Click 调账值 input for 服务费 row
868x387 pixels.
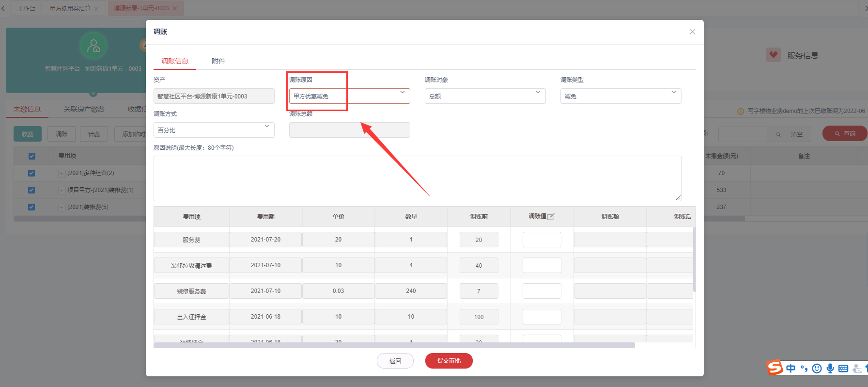click(542, 240)
